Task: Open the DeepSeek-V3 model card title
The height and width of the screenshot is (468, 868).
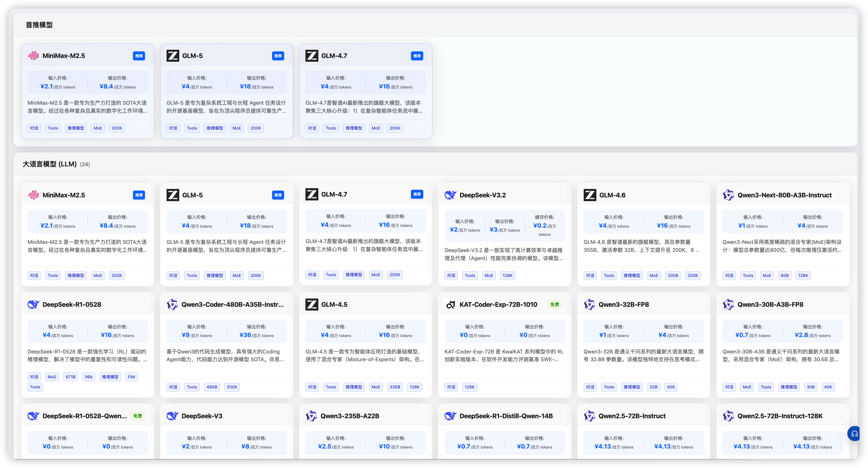Action: click(202, 416)
